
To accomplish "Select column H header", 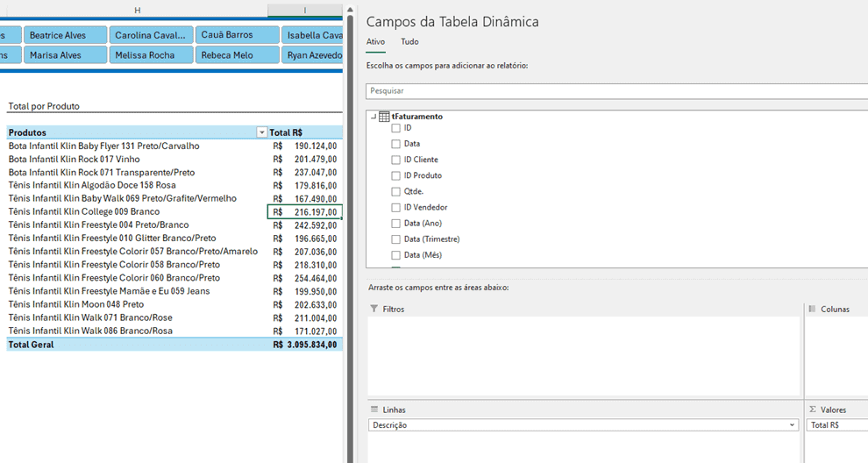I will pos(138,10).
